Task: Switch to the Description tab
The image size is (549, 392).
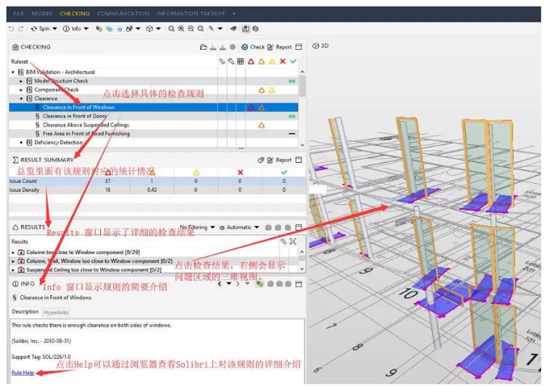Action: [25, 311]
